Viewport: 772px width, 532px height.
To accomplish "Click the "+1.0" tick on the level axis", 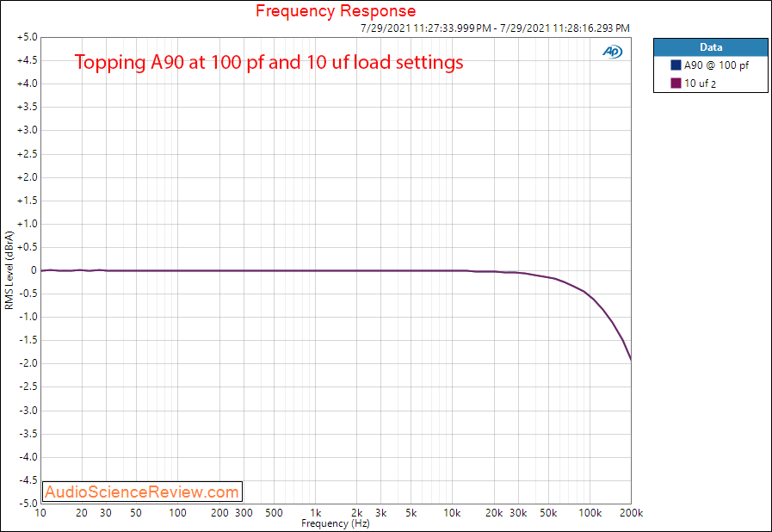I will 27,224.
